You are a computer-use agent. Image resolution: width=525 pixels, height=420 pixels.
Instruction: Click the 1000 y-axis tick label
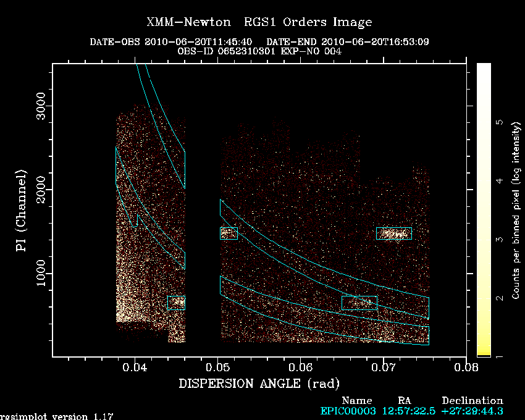tap(41, 273)
